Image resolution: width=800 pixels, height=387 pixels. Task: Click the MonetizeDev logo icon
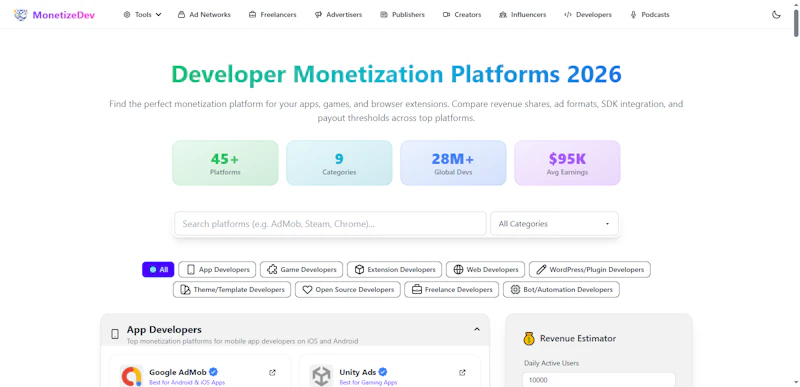pos(20,15)
